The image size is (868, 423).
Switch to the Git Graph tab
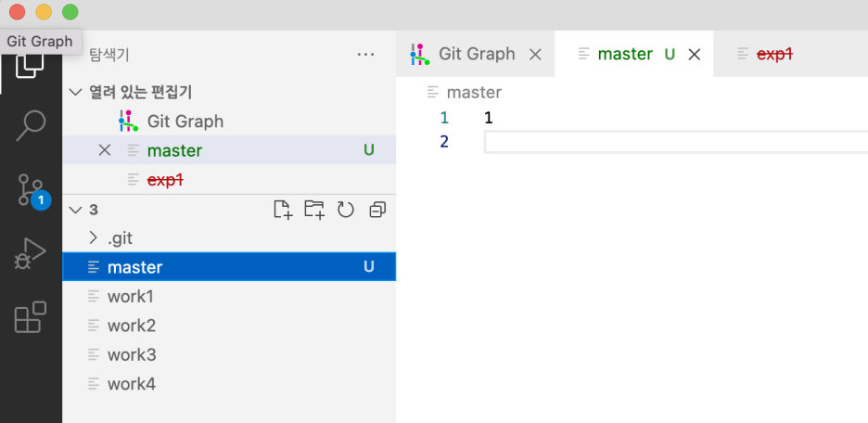[476, 54]
